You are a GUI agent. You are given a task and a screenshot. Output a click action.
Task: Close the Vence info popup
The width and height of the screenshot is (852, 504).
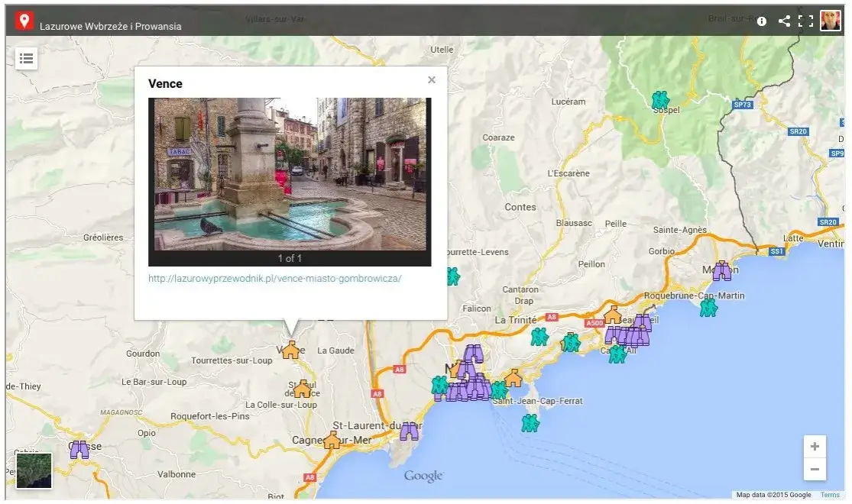coord(432,80)
